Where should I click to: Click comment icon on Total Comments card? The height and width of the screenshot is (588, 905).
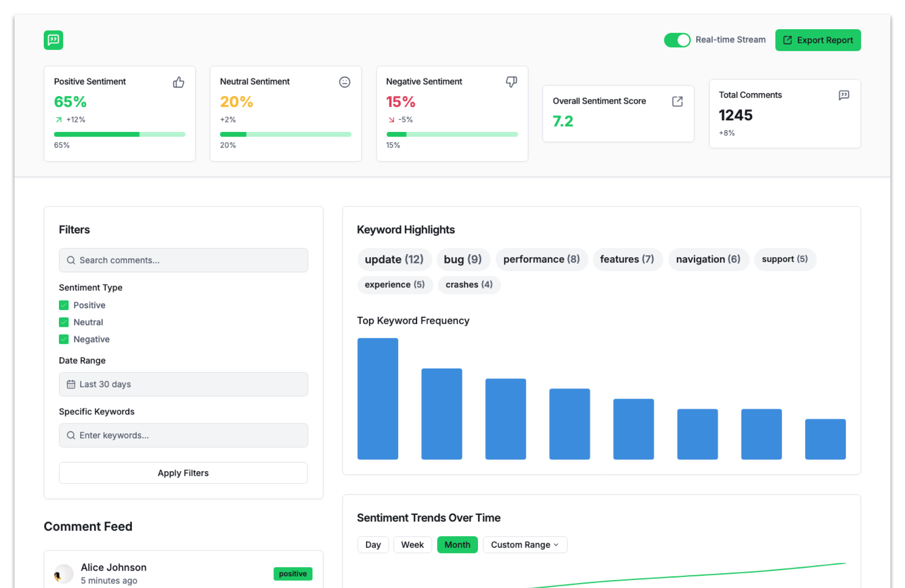844,96
